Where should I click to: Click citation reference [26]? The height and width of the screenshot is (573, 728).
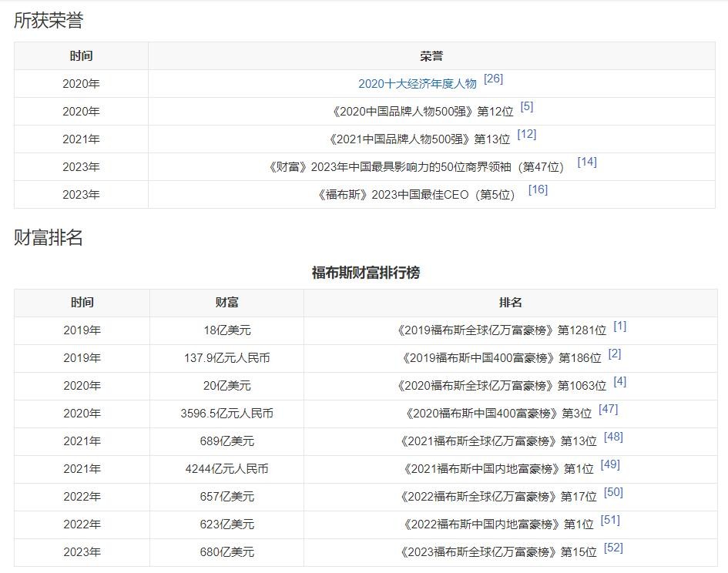[x=493, y=79]
